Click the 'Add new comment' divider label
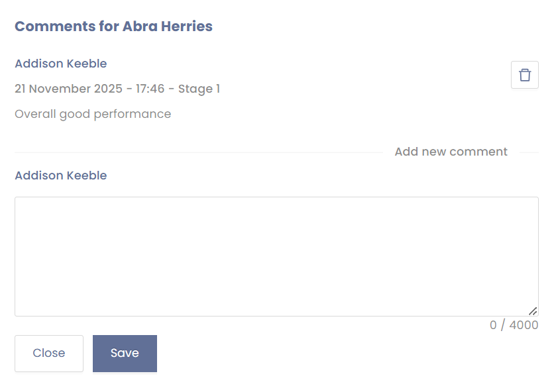This screenshot has width=552, height=392. (x=451, y=152)
